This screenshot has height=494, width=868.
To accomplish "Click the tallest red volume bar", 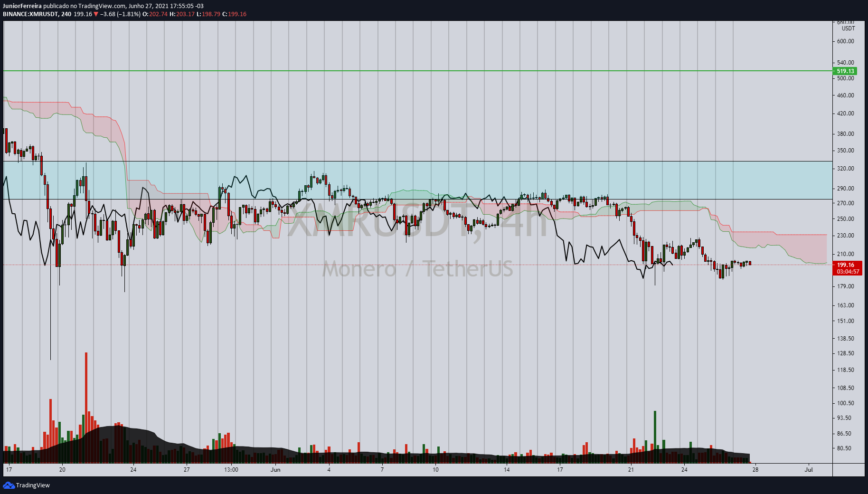I will 86,408.
